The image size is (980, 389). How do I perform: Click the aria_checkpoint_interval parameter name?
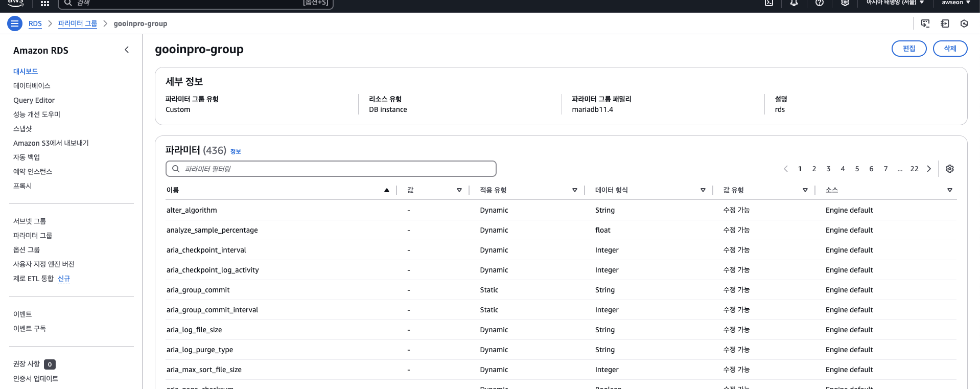(206, 250)
